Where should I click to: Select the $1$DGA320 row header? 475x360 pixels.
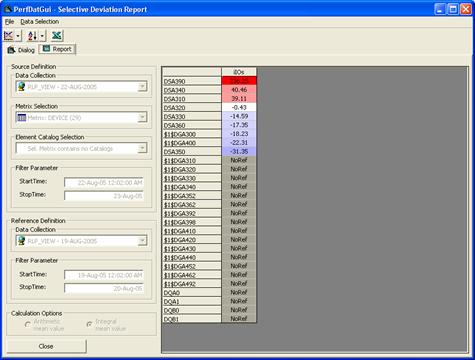click(x=192, y=169)
